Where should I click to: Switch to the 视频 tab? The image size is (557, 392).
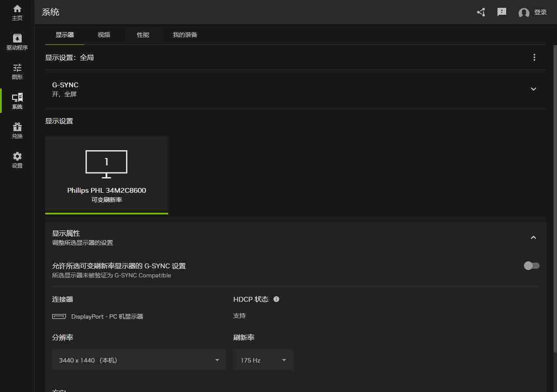click(x=103, y=35)
